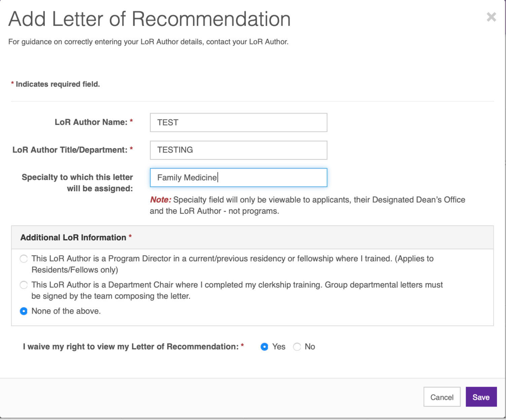506x420 pixels.
Task: Click the "Indicates required field" notice
Action: 58,84
